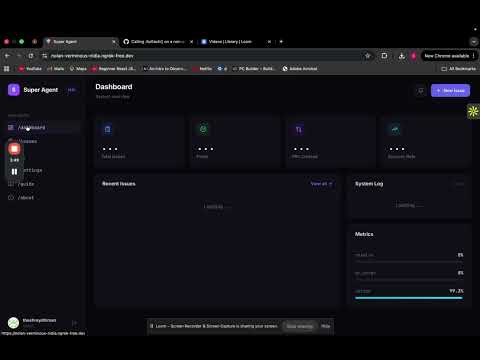Click the purple pull-request card icon
Screen dimensions: 480x360
point(299,129)
